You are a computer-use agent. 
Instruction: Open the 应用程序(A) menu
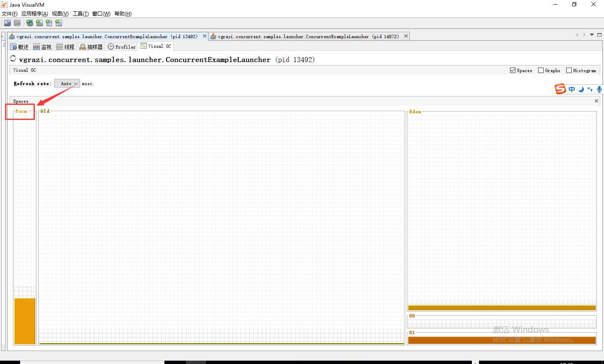click(x=35, y=14)
